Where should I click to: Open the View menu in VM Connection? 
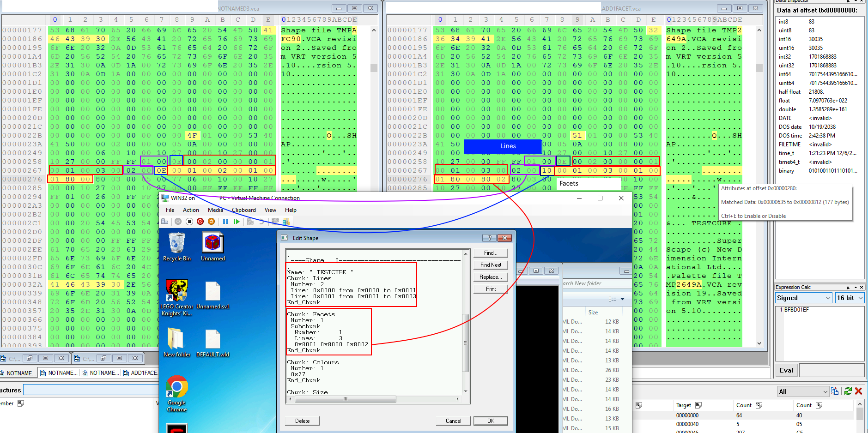[270, 210]
